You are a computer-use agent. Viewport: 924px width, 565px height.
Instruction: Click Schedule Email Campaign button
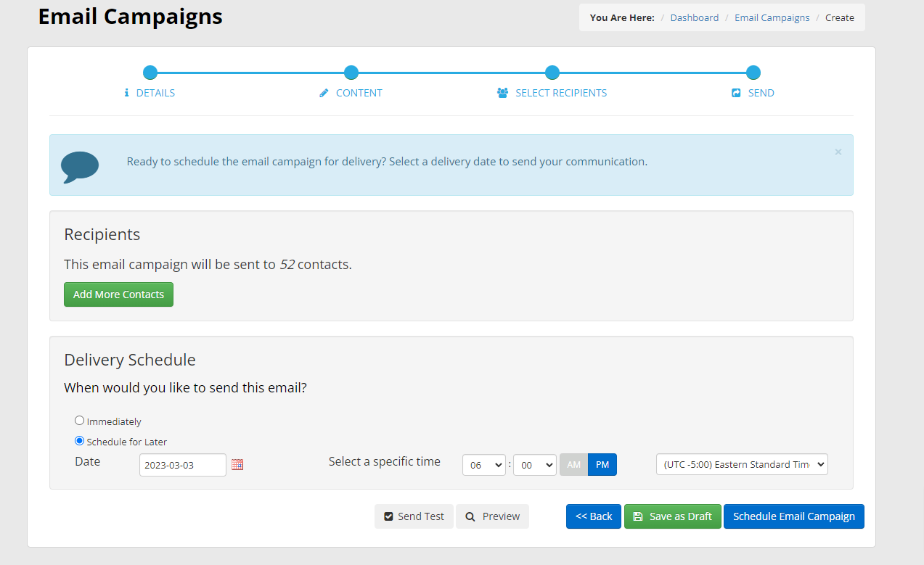[794, 516]
